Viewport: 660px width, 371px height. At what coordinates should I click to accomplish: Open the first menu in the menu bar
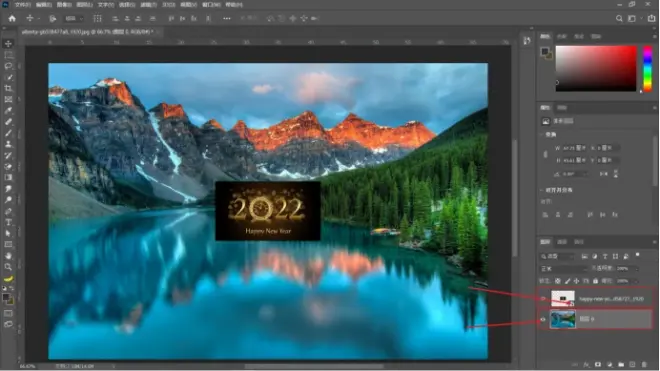click(x=22, y=5)
